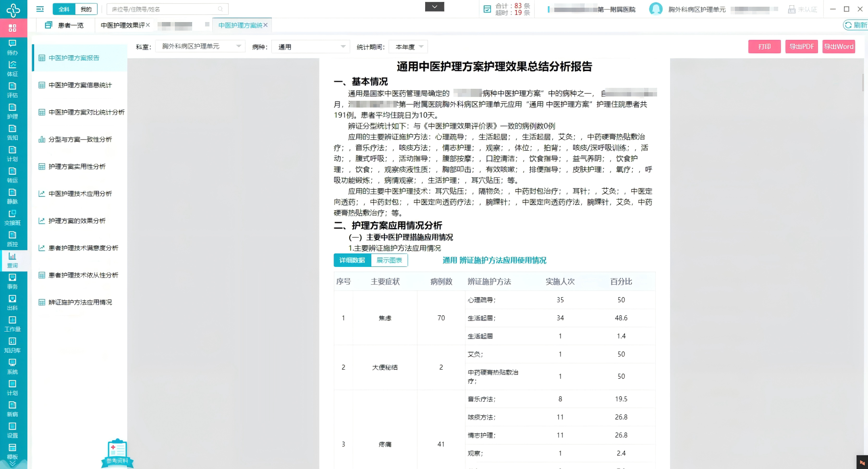Screen dimensions: 868x469
Task: Open the 新病 sidebar item
Action: (x=12, y=409)
